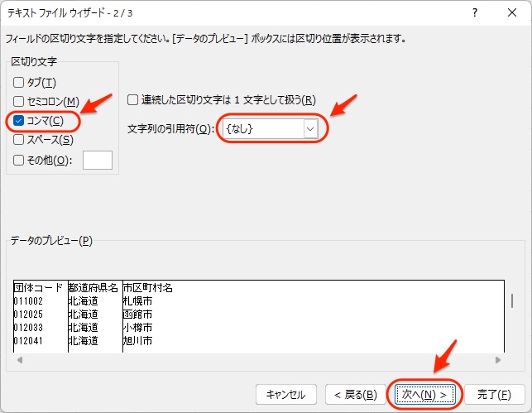Click the 函館市 cell in preview
The width and height of the screenshot is (532, 413).
click(x=137, y=315)
